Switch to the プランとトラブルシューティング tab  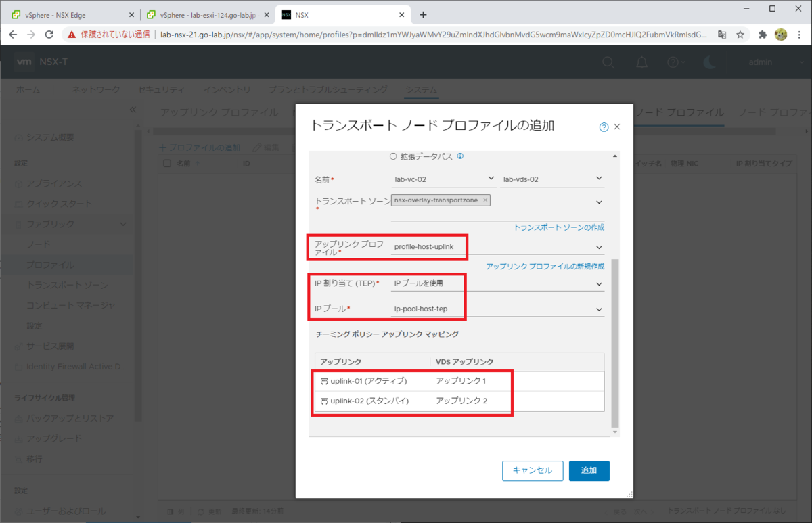tap(328, 90)
